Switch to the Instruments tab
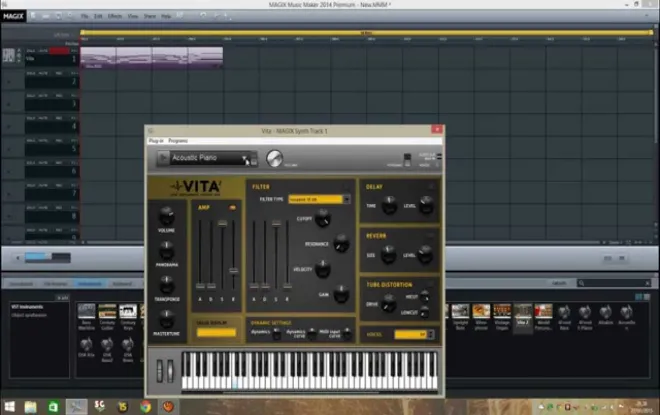This screenshot has width=660, height=415. pos(90,284)
